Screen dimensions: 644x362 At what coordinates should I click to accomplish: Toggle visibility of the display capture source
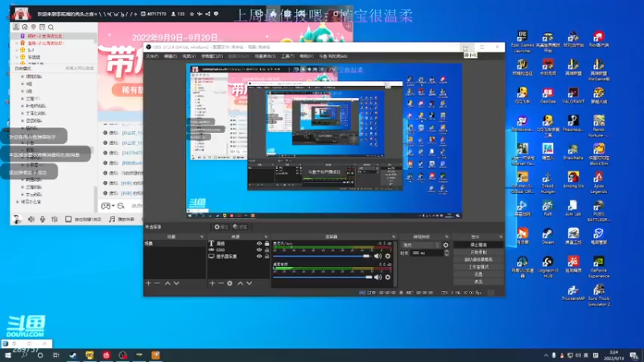[259, 256]
